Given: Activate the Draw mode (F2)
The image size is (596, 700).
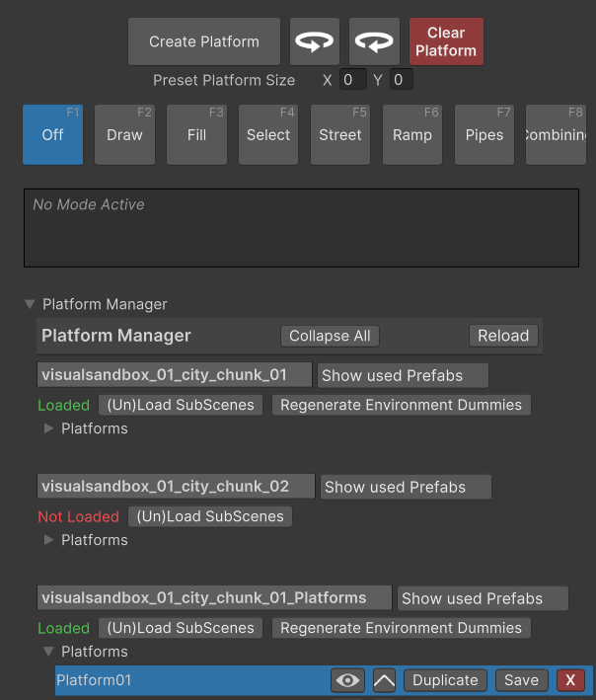Looking at the screenshot, I should [x=124, y=135].
